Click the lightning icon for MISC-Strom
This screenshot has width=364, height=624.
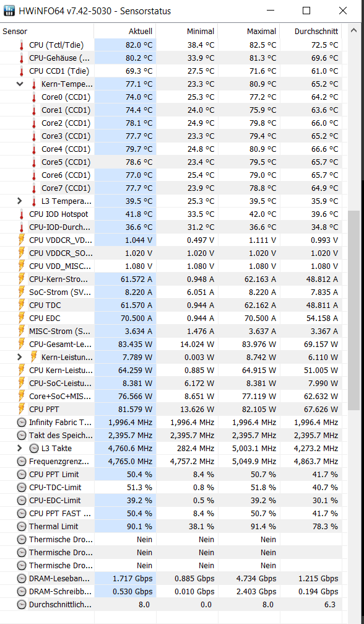[22, 332]
